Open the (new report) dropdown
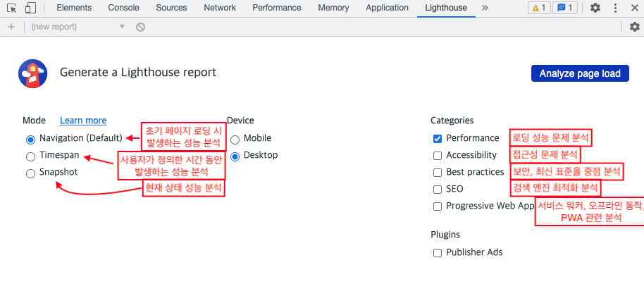Viewport: 644px width, 296px height. coord(78,27)
